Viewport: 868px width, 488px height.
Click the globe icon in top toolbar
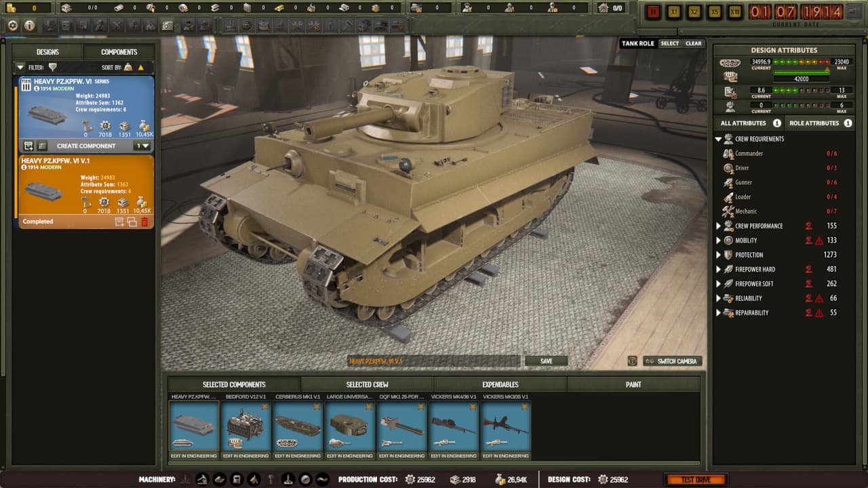[x=247, y=26]
